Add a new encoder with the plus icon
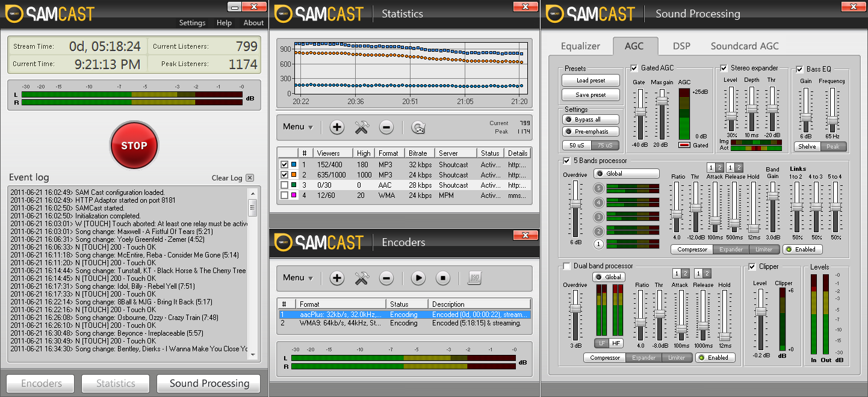868x397 pixels. coord(336,278)
